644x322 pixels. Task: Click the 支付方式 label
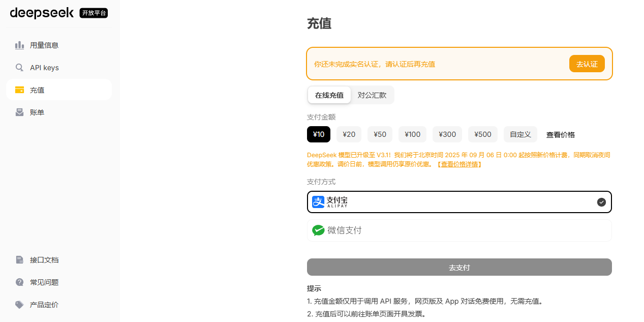(321, 182)
